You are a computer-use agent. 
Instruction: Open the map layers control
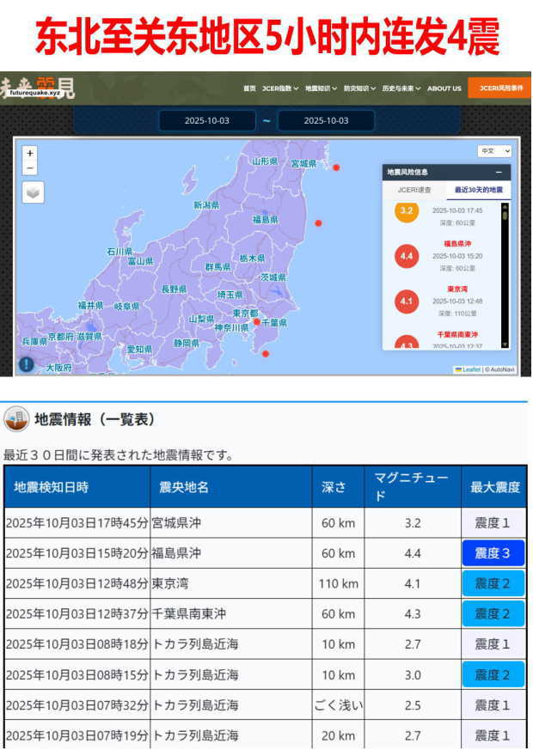[x=33, y=192]
